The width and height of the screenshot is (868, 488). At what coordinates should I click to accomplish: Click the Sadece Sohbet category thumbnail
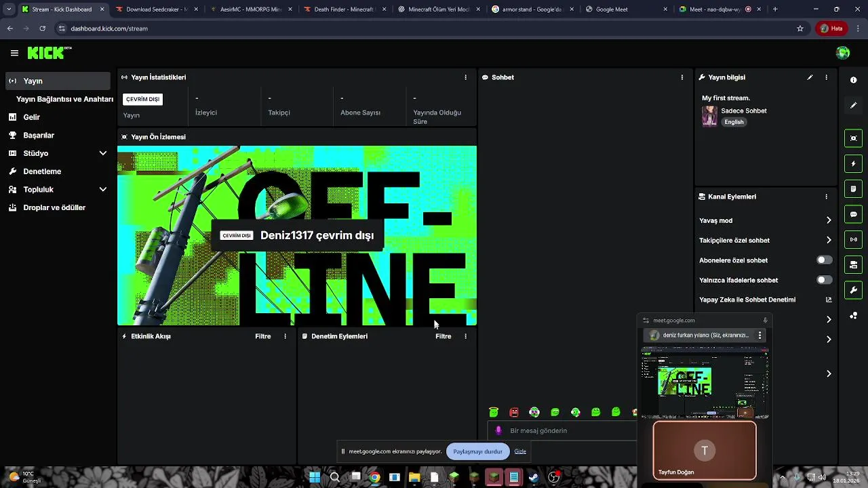[x=709, y=116]
